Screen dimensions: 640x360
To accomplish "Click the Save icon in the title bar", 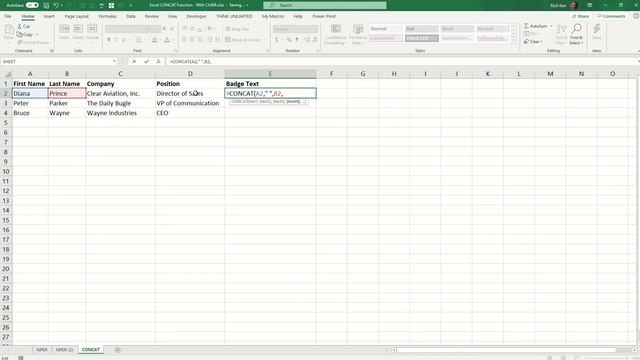I will [46, 5].
